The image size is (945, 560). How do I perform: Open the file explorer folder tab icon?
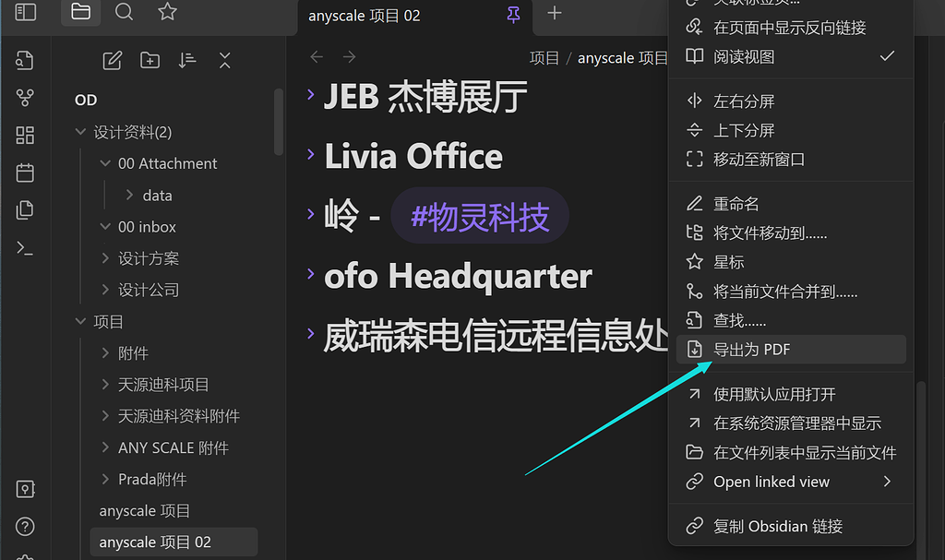(x=81, y=12)
